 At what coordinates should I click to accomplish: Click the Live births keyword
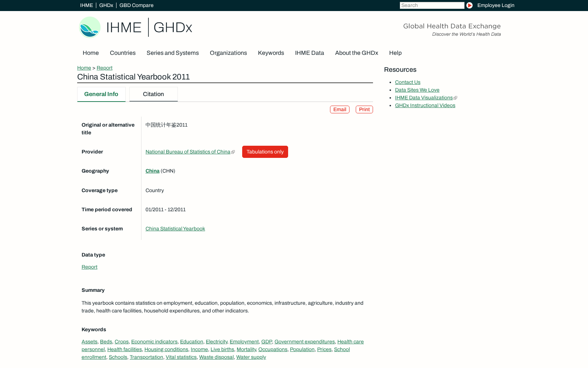pos(222,349)
